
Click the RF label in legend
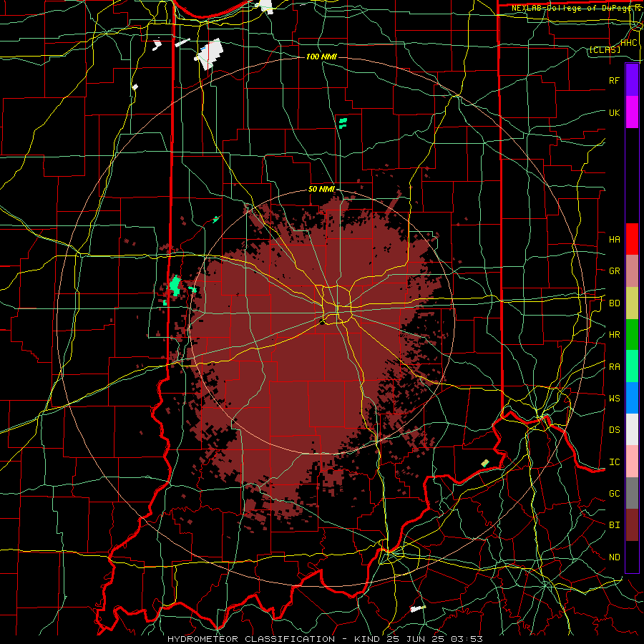point(614,80)
